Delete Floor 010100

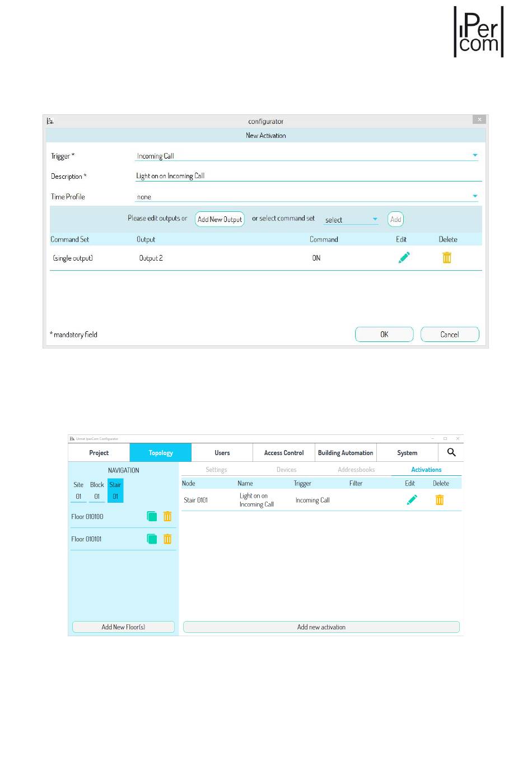click(167, 516)
